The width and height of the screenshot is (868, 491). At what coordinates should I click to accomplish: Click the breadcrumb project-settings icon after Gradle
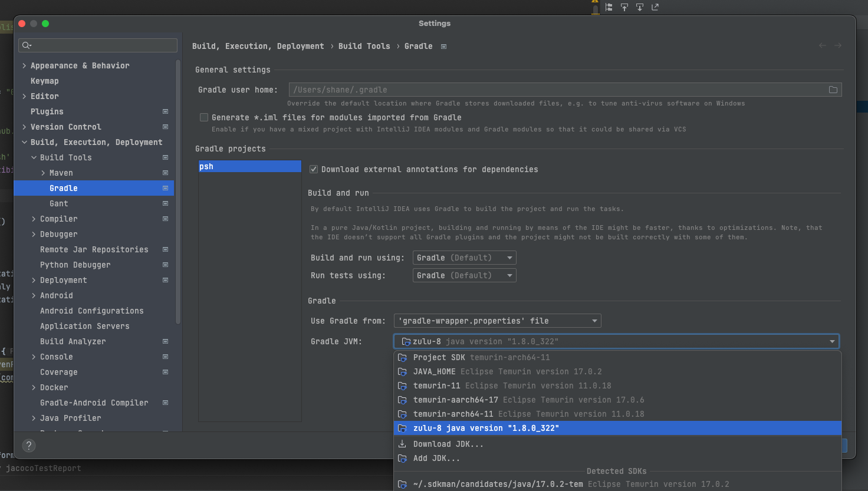(443, 47)
